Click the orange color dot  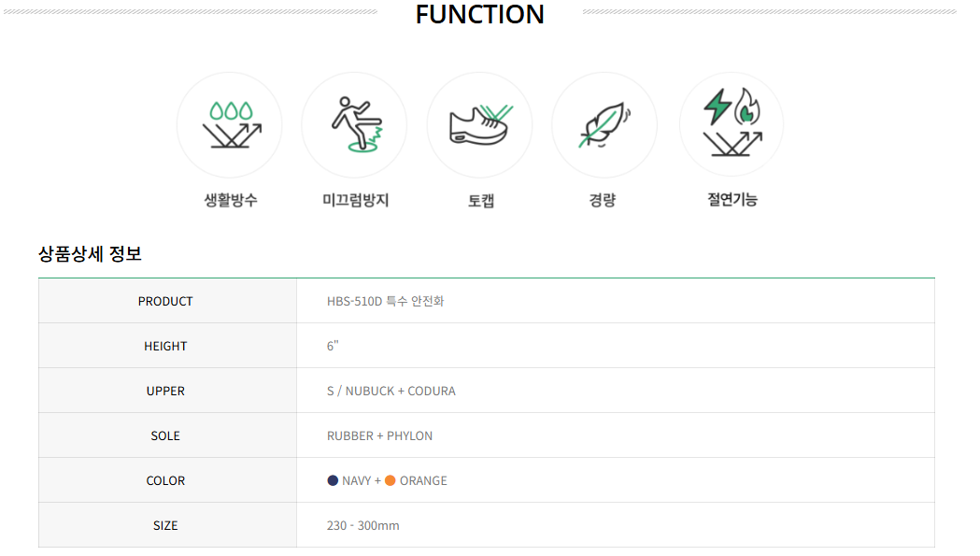390,480
